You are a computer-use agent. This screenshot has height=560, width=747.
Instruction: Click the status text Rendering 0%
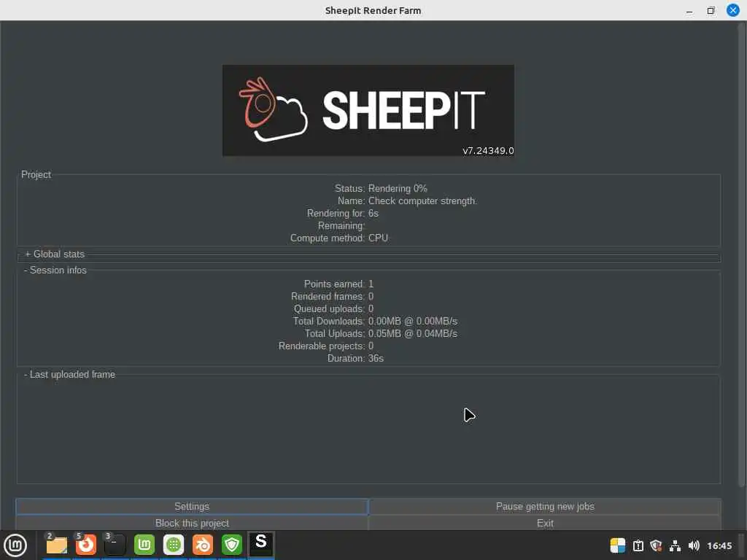398,189
